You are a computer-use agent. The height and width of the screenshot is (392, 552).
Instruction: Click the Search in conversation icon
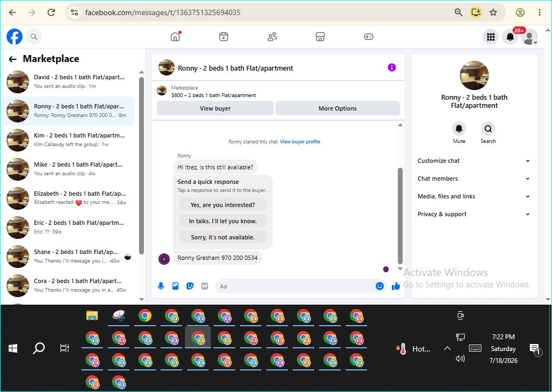click(488, 129)
